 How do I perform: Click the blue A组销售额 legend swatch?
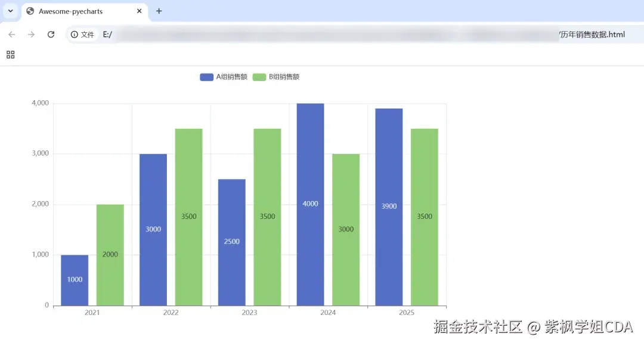pos(206,77)
